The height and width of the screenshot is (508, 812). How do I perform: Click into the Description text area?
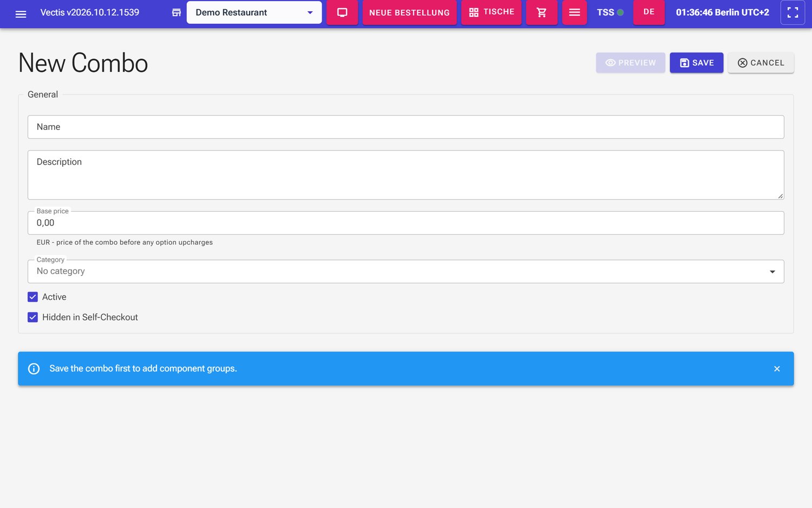(x=406, y=175)
